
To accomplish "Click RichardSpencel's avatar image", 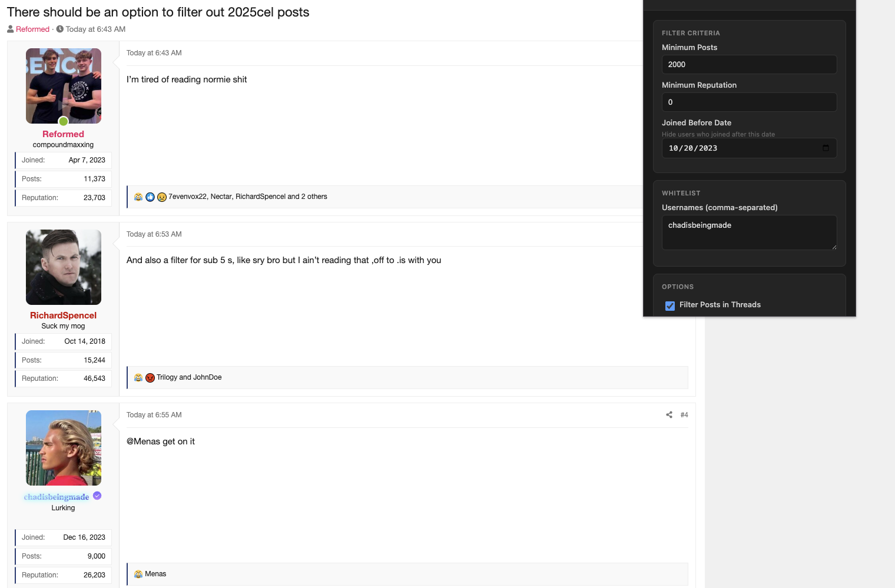I will pos(64,267).
